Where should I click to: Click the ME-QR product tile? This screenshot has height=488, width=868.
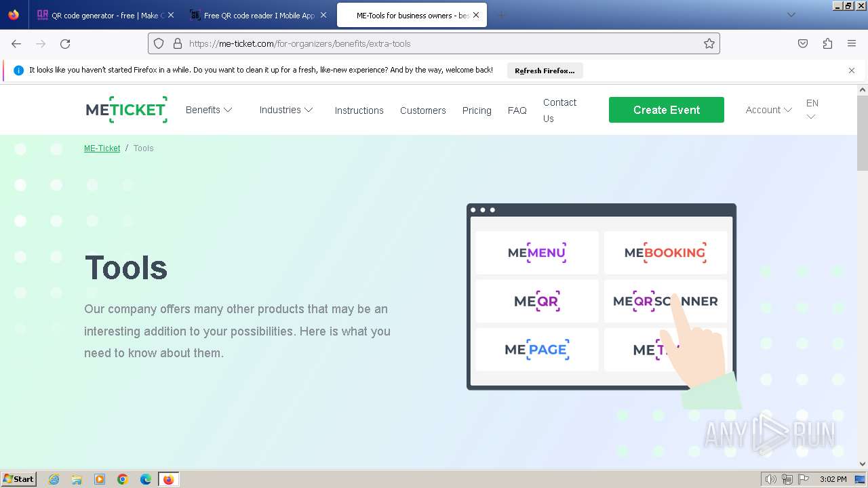pyautogui.click(x=537, y=301)
